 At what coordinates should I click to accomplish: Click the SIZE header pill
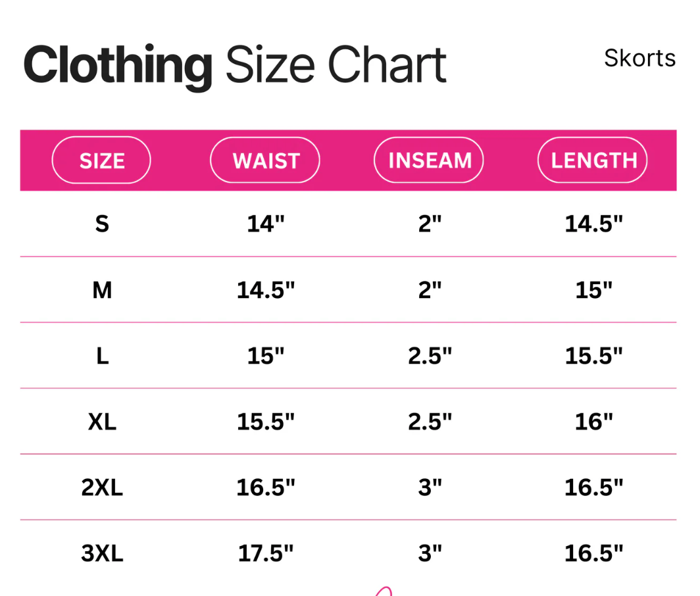pyautogui.click(x=101, y=160)
